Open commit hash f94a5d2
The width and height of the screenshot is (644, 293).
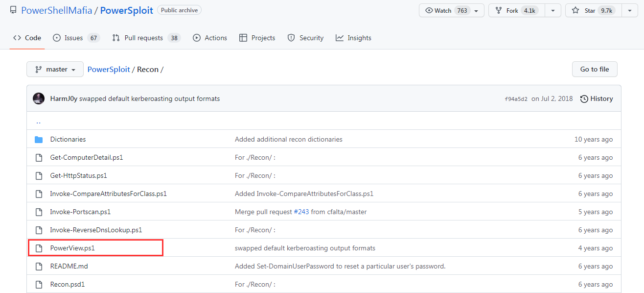click(x=516, y=98)
